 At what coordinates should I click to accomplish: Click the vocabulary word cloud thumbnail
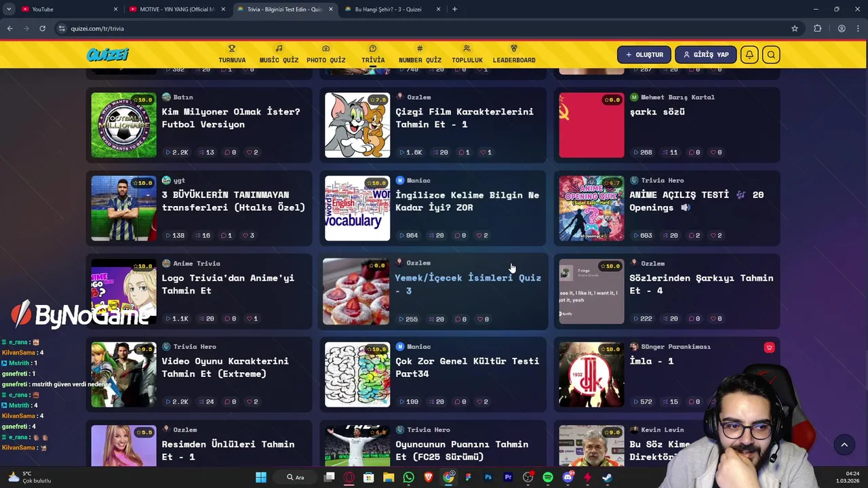click(x=357, y=209)
